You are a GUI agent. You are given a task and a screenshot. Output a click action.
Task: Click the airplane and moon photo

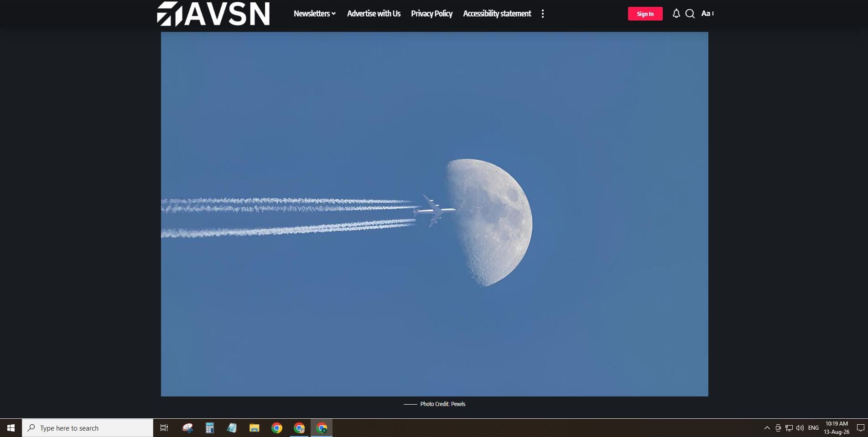coord(434,214)
